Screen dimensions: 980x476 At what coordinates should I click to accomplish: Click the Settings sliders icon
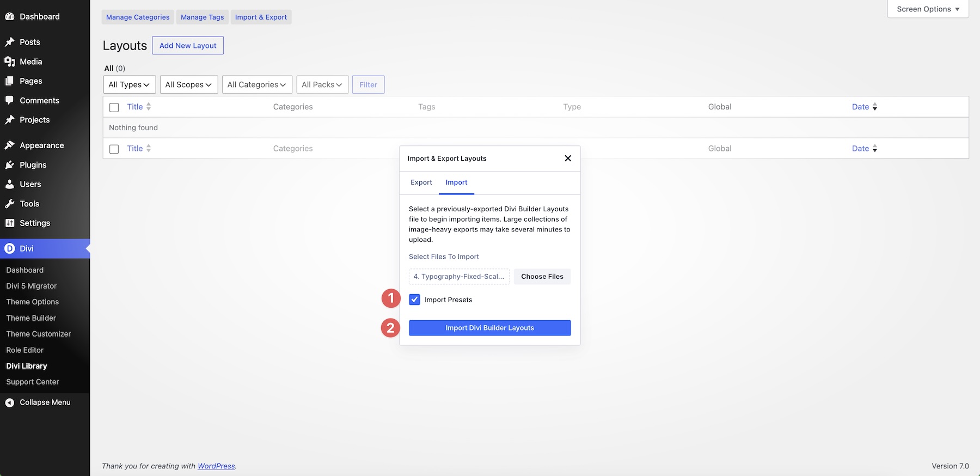coord(10,223)
